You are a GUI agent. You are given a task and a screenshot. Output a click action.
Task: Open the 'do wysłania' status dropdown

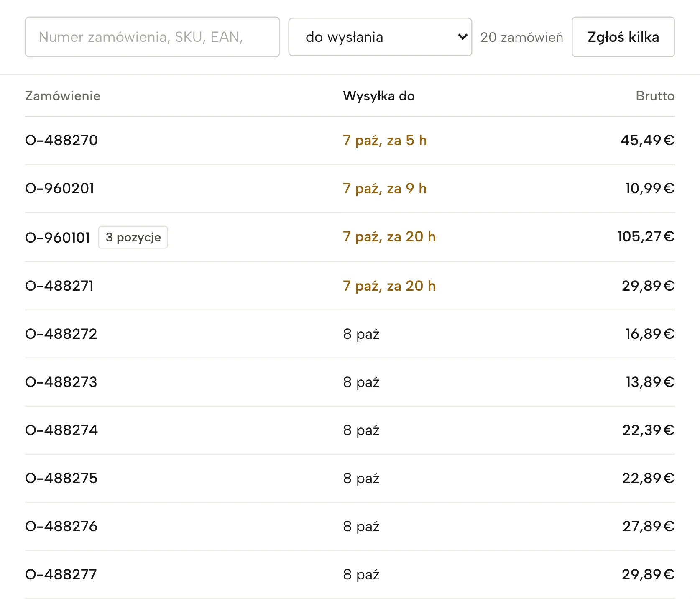click(380, 37)
